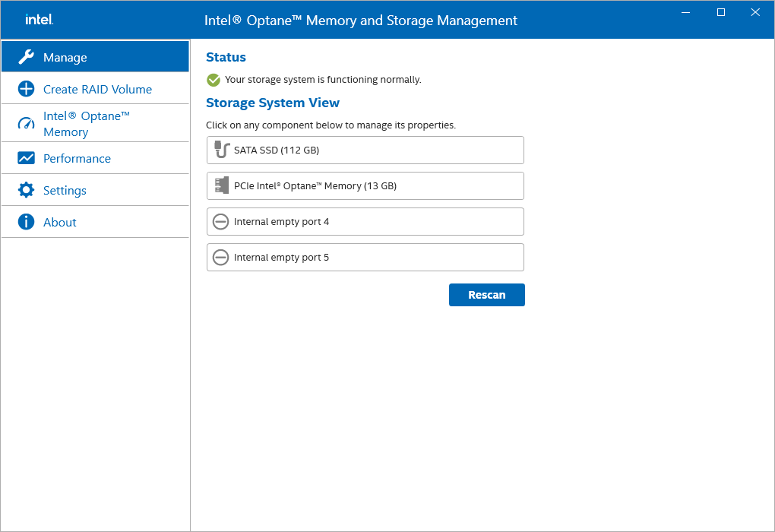Click the empty-port icon for port 5
This screenshot has width=775, height=532.
click(x=220, y=257)
